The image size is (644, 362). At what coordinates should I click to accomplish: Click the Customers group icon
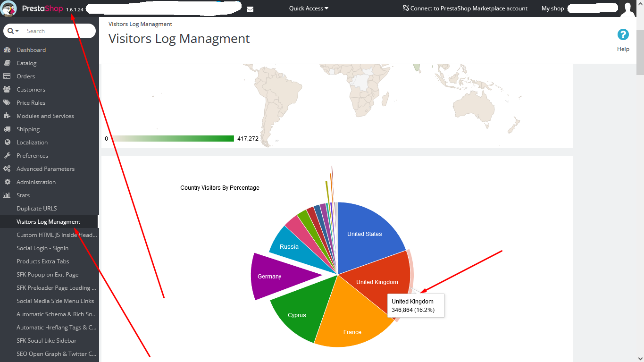7,90
